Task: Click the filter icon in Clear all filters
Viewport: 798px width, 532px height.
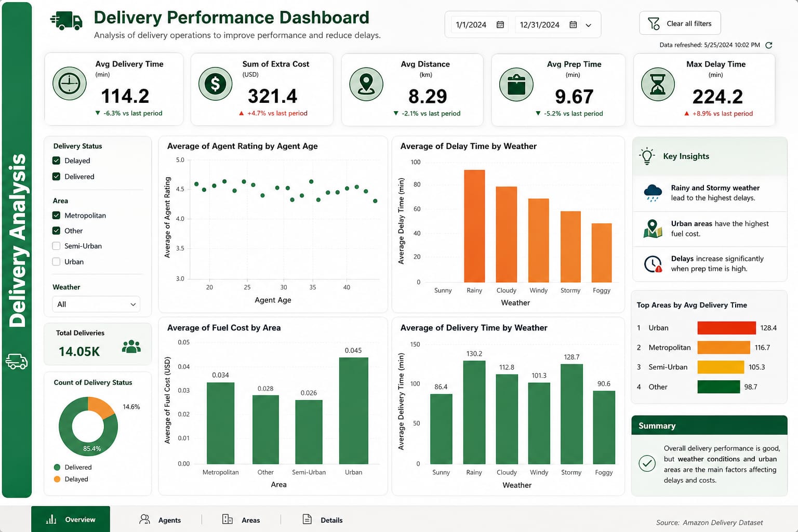Action: click(x=654, y=23)
